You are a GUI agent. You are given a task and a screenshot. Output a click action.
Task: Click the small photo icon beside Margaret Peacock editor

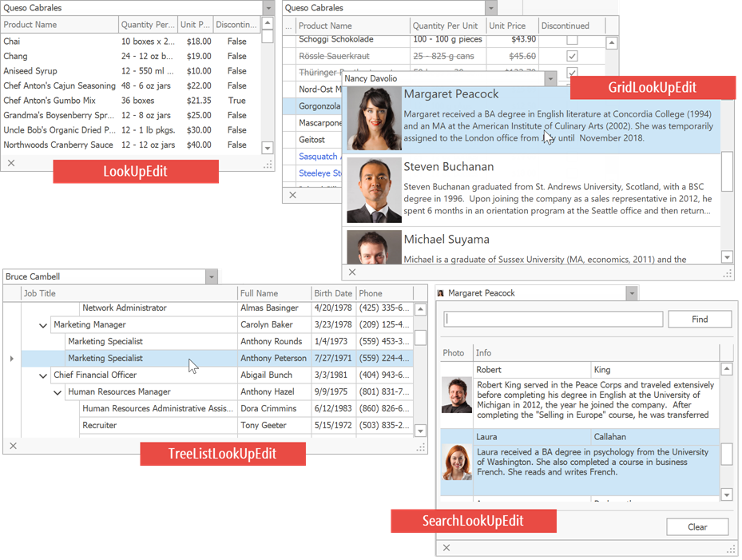[x=441, y=293]
